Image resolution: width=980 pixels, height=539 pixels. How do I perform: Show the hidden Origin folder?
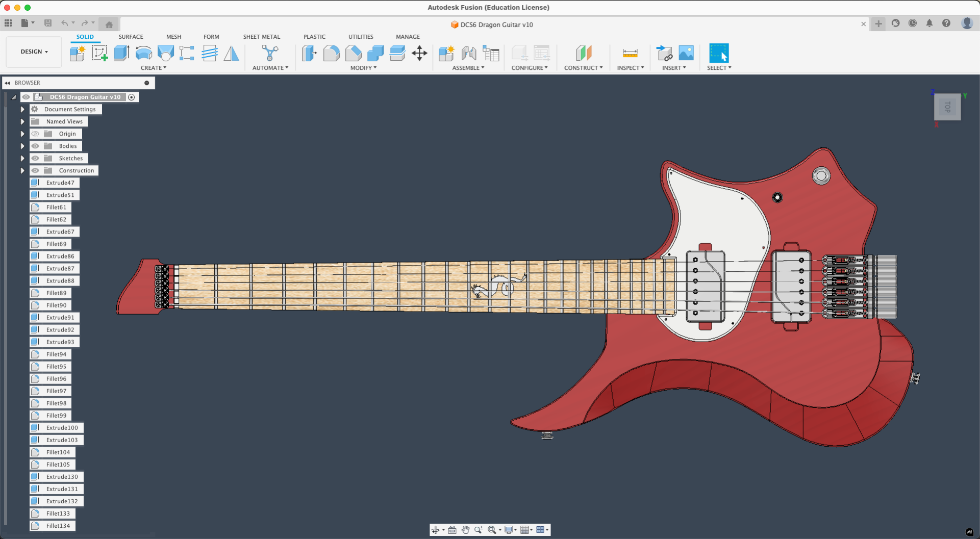[35, 134]
